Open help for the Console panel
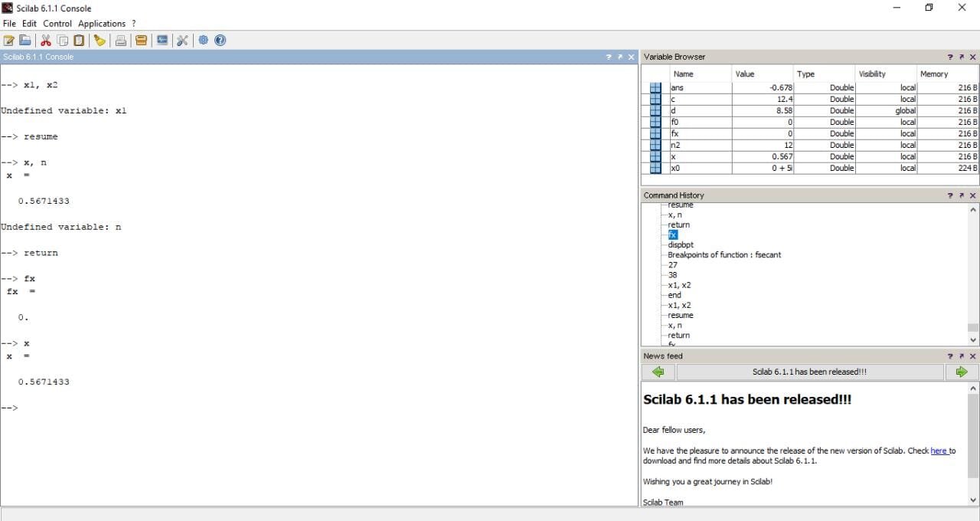 click(609, 57)
